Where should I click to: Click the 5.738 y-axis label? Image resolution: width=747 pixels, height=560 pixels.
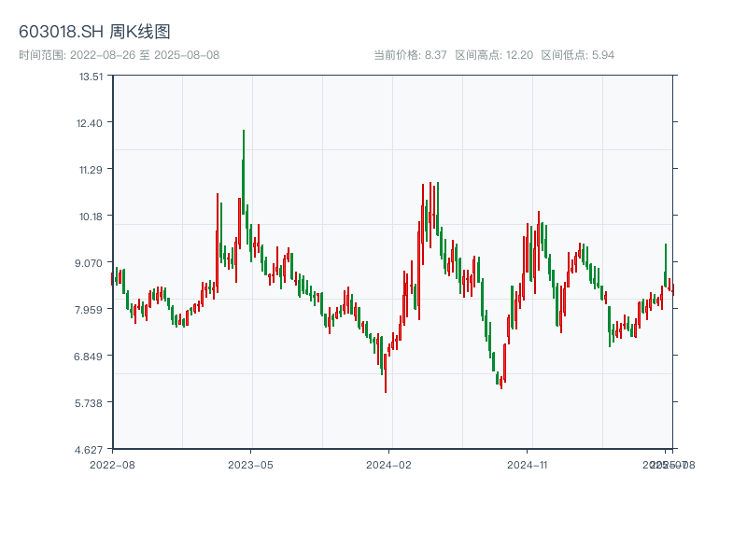90,403
